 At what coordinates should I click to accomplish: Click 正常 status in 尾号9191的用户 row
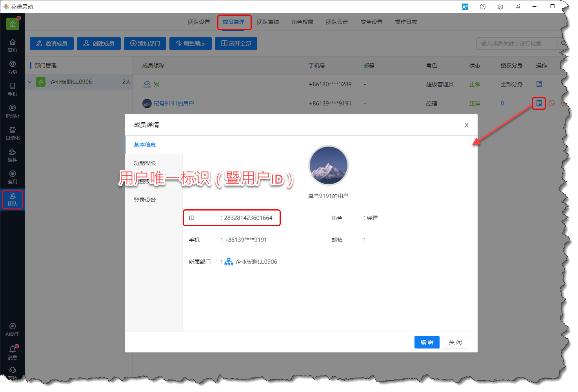point(475,103)
